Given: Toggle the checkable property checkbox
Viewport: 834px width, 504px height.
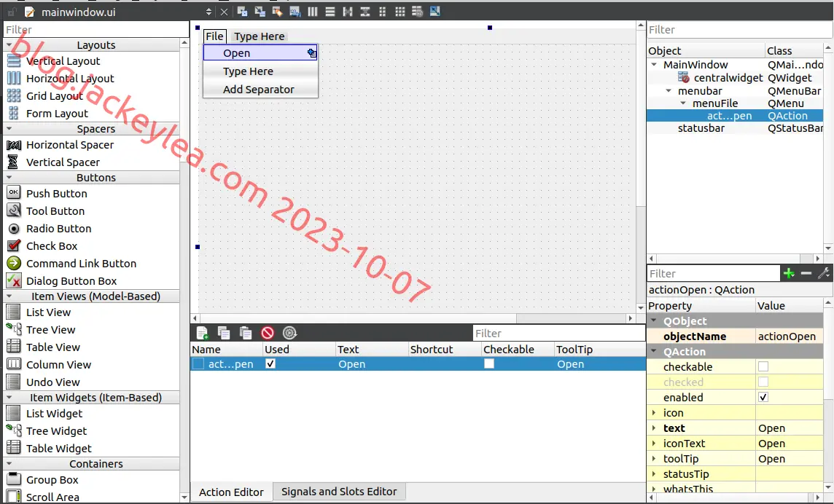Looking at the screenshot, I should pos(763,367).
